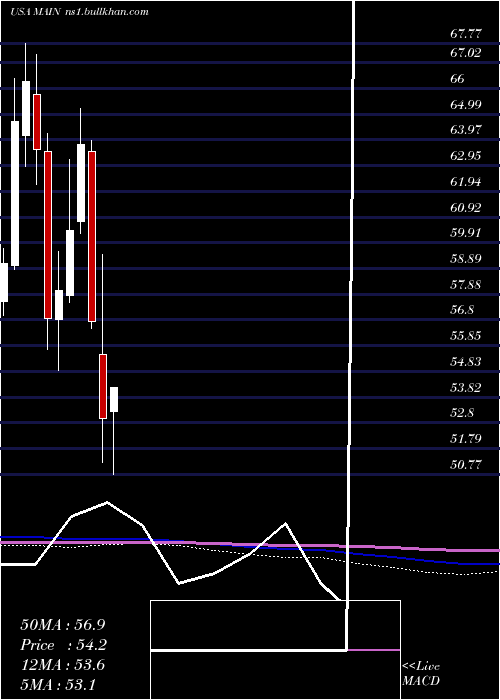The image size is (500, 700).
Task: Click the 51.79 price level label
Action: point(466,438)
